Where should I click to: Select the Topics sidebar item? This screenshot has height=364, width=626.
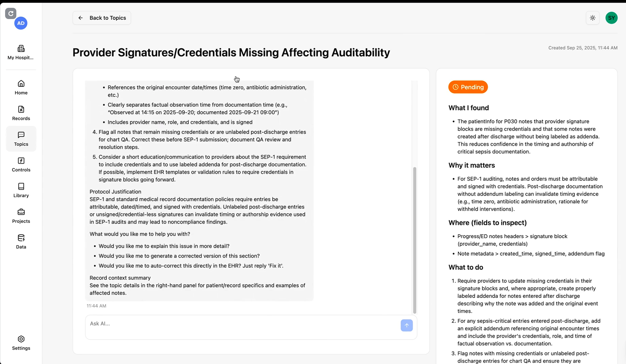tap(21, 139)
